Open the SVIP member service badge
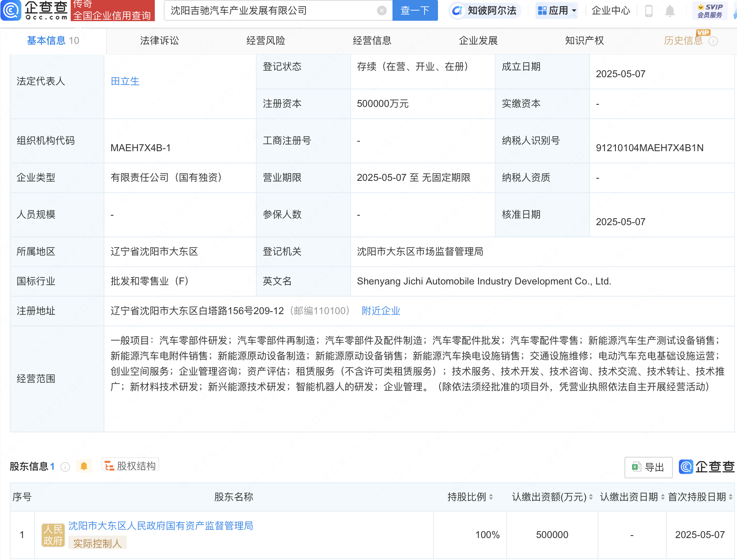Screen dimensions: 737x560 click(x=710, y=11)
